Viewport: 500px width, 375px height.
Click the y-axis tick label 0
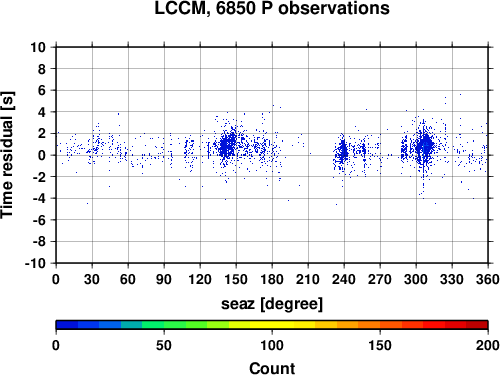pyautogui.click(x=42, y=155)
